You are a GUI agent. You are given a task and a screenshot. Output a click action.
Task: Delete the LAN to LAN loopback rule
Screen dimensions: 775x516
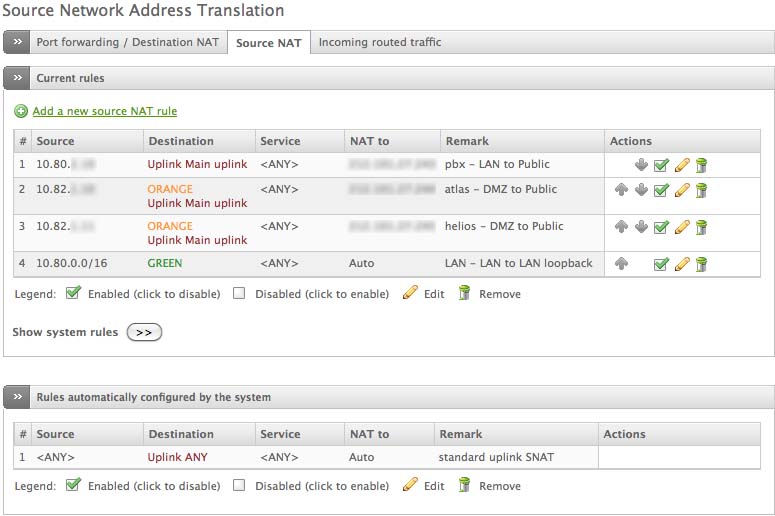coord(702,264)
